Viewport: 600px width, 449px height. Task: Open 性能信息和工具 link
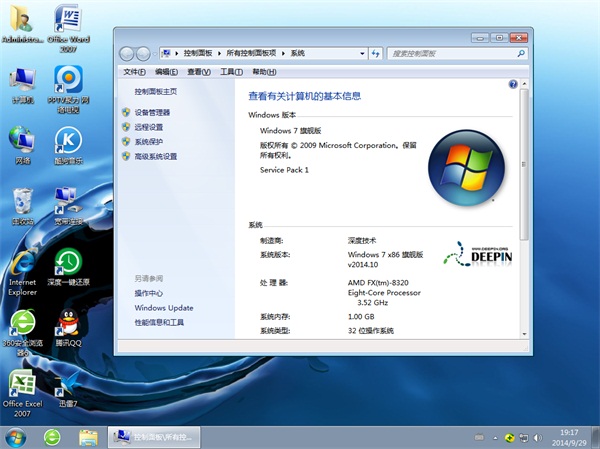pyautogui.click(x=159, y=322)
